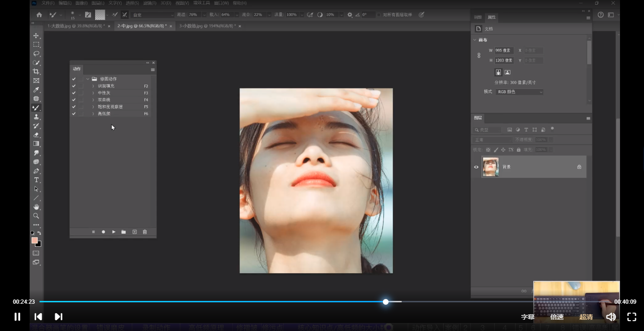This screenshot has height=331, width=644.
Task: Open the 模式 RGB 颜色 dropdown
Action: pos(519,92)
